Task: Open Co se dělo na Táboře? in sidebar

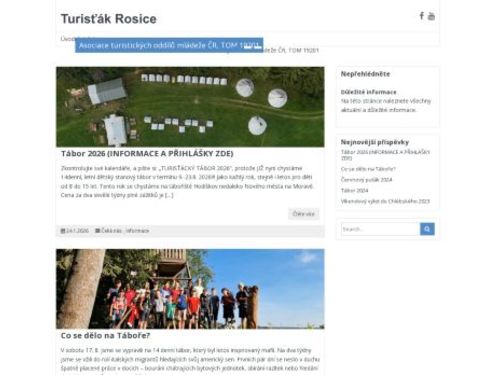Action: pos(368,169)
